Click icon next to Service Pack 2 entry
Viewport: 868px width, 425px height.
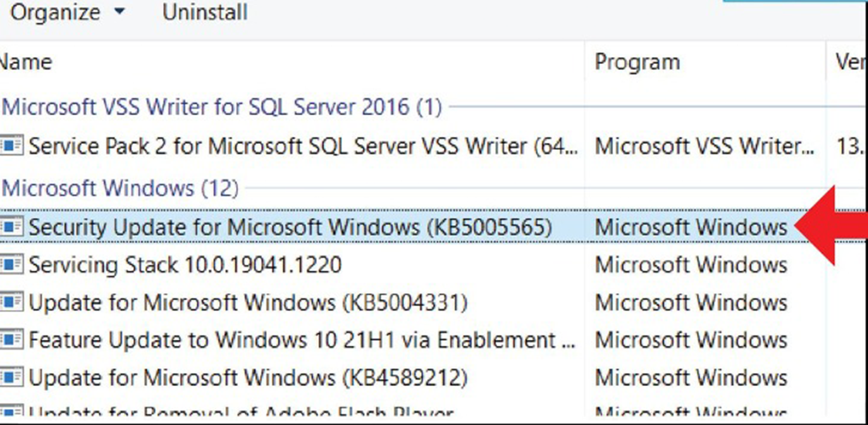click(x=11, y=145)
